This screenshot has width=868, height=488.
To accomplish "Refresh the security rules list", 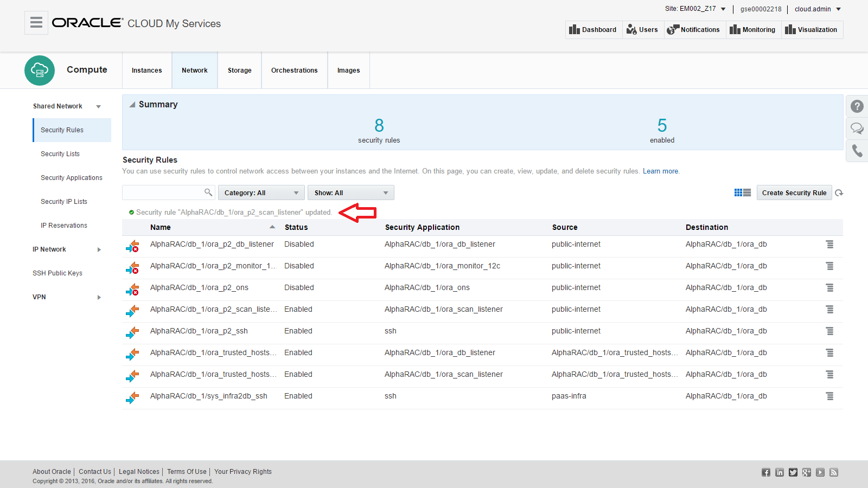I will tap(839, 193).
